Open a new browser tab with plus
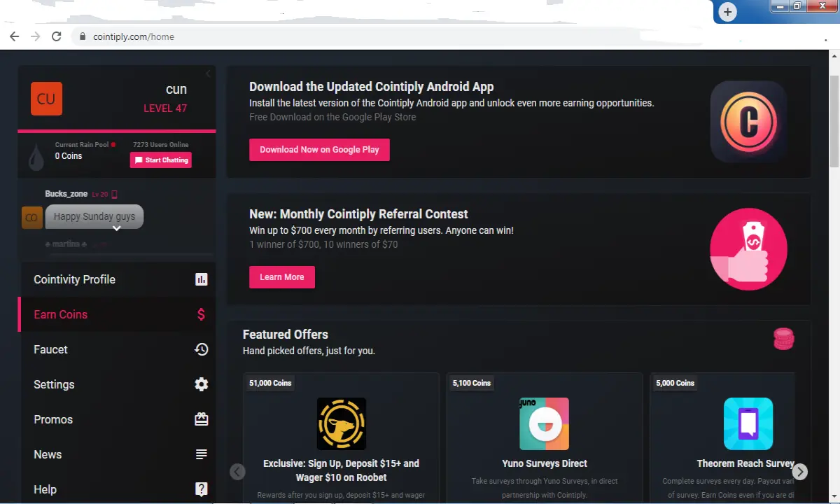 (x=728, y=12)
